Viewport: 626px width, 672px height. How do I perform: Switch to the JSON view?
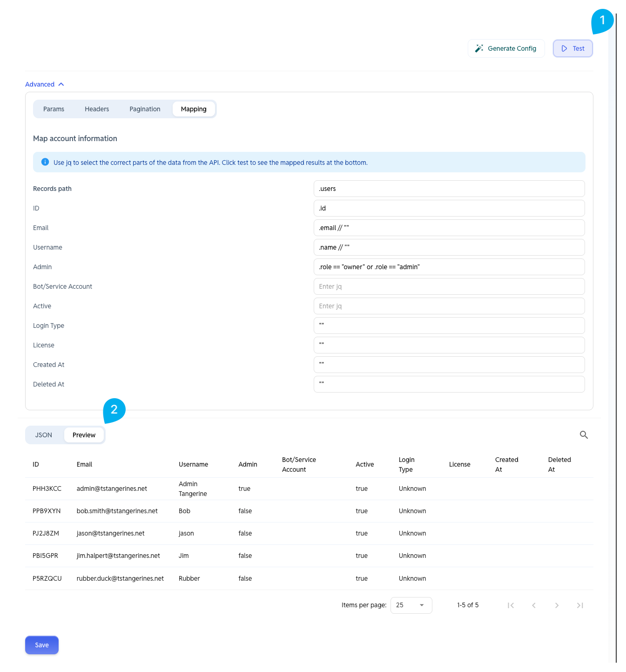(x=44, y=435)
